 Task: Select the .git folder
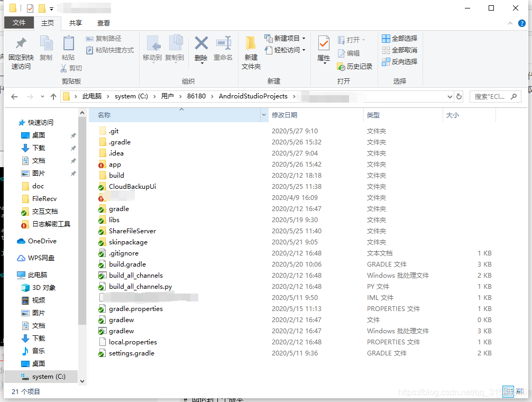[x=114, y=131]
